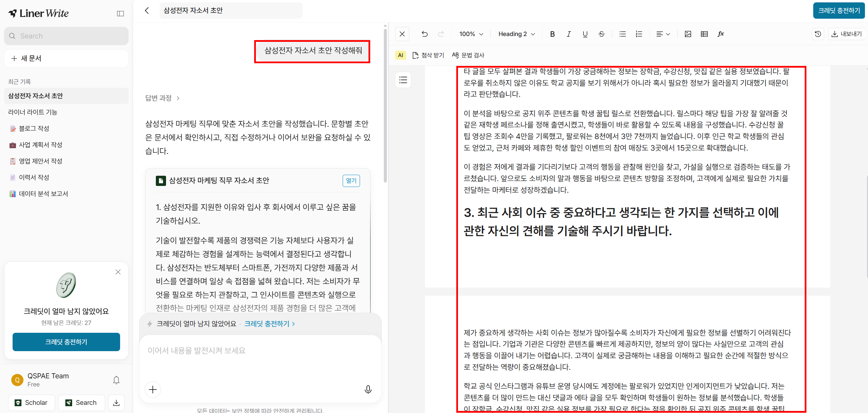Image resolution: width=868 pixels, height=413 pixels.
Task: Open version history
Action: (818, 34)
